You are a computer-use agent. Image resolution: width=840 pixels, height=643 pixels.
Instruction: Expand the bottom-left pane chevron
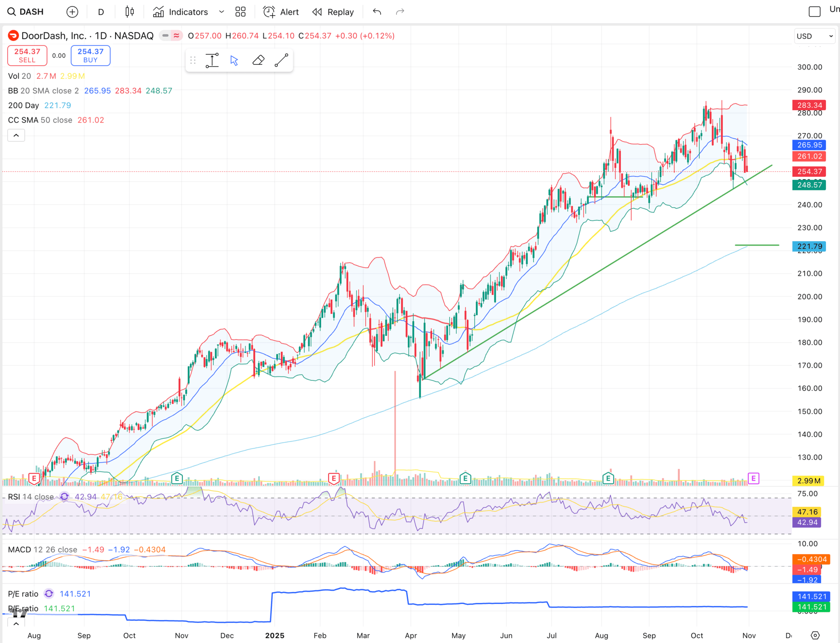[16, 624]
